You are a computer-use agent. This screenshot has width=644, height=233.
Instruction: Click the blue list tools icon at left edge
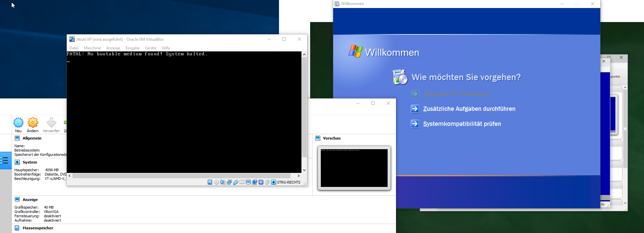(5, 161)
